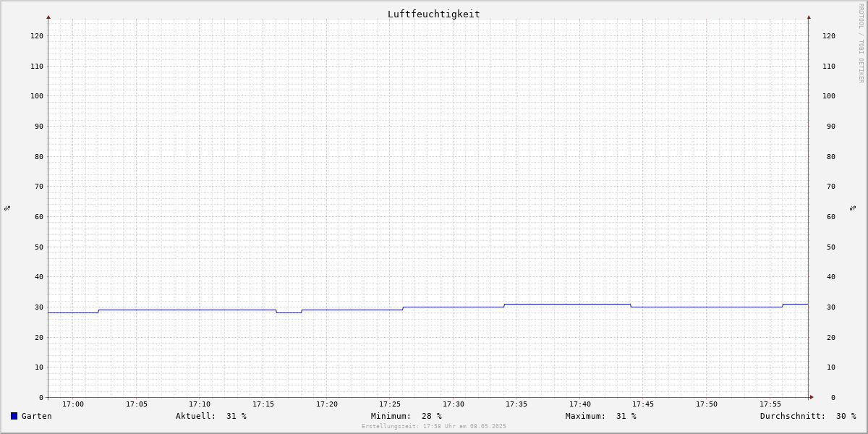Click the 120 label on left axis
868x434 pixels.
(37, 35)
